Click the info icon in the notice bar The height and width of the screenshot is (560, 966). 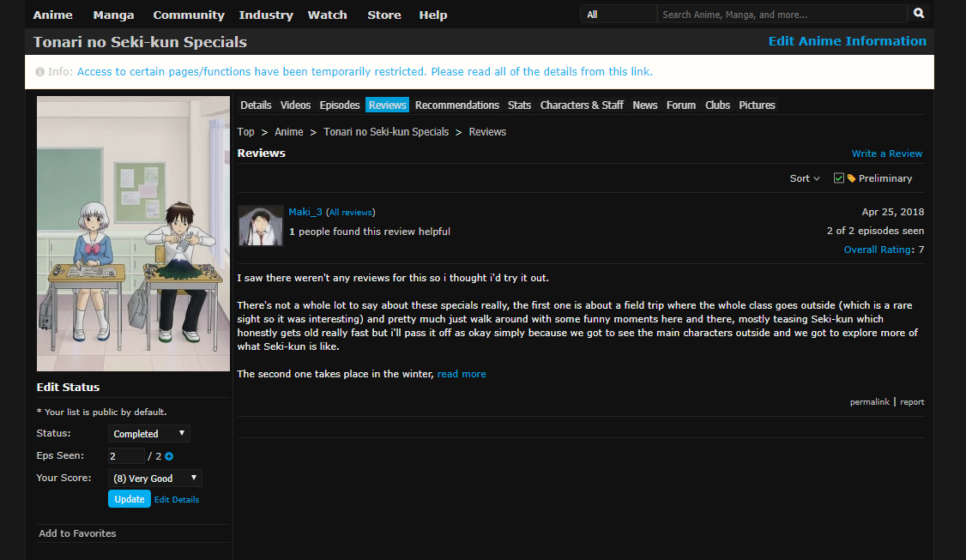pyautogui.click(x=40, y=72)
